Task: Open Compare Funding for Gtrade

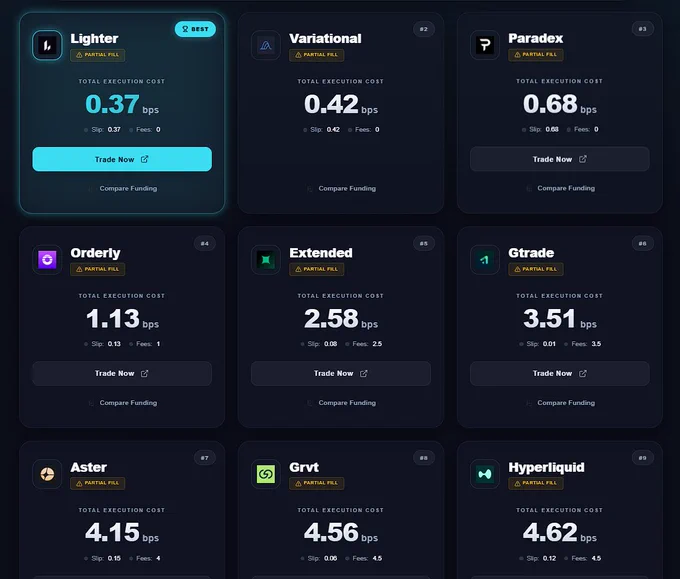Action: point(561,403)
